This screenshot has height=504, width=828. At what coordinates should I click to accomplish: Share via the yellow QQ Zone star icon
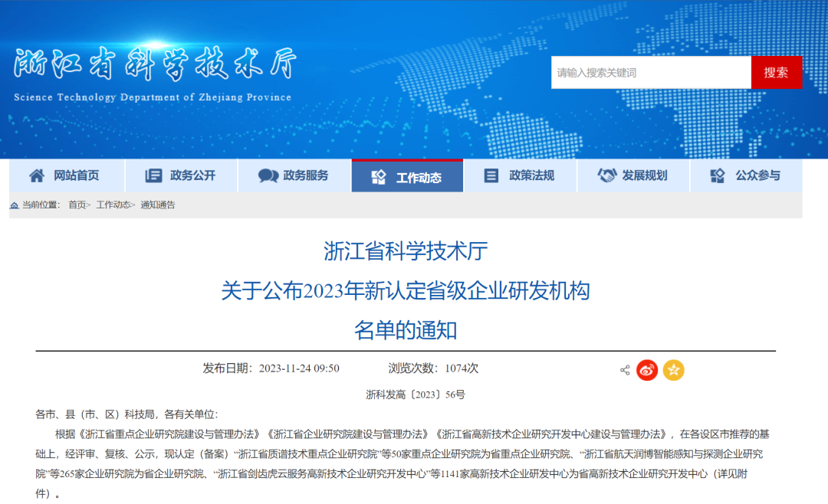(673, 370)
